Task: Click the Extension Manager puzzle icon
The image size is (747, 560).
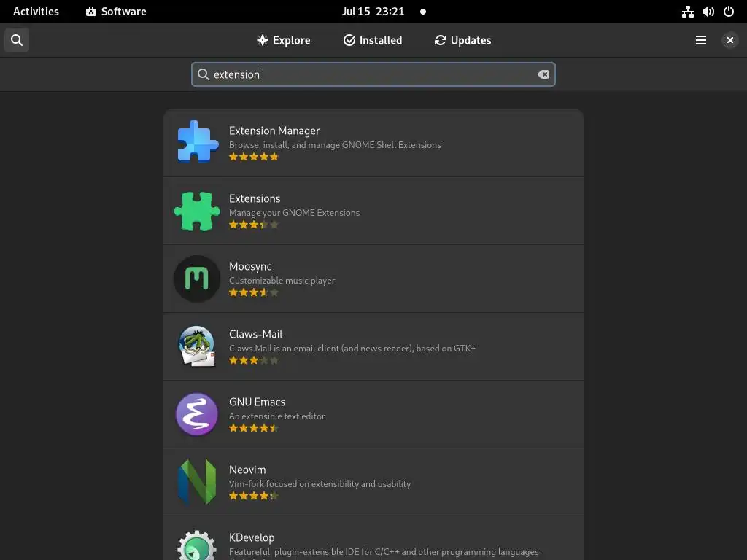Action: point(197,142)
